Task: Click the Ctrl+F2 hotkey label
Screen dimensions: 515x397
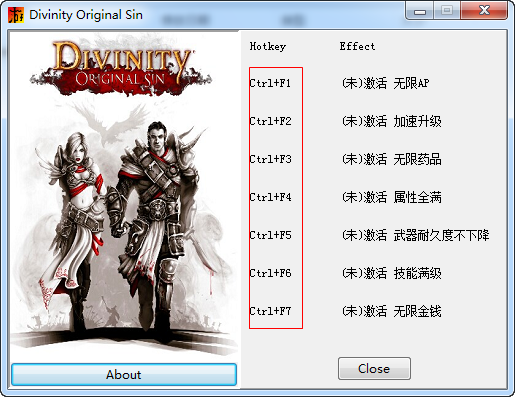Action: pyautogui.click(x=270, y=121)
